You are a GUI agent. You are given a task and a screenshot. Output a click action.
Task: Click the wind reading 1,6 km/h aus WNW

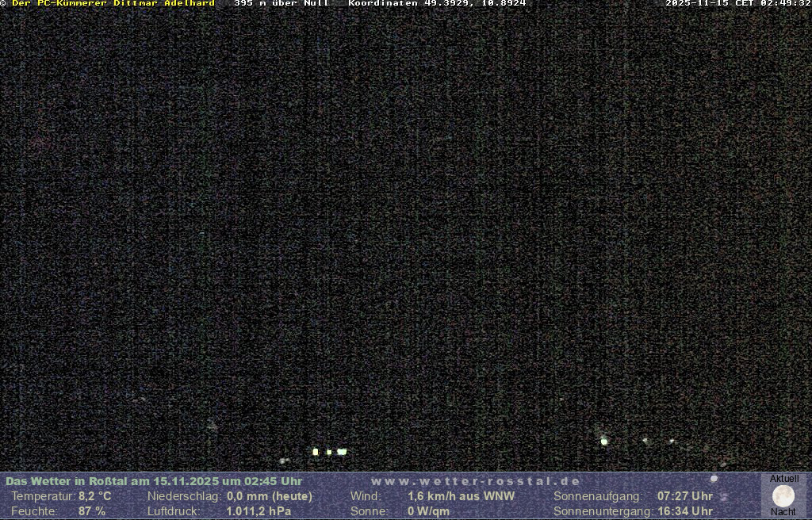461,496
